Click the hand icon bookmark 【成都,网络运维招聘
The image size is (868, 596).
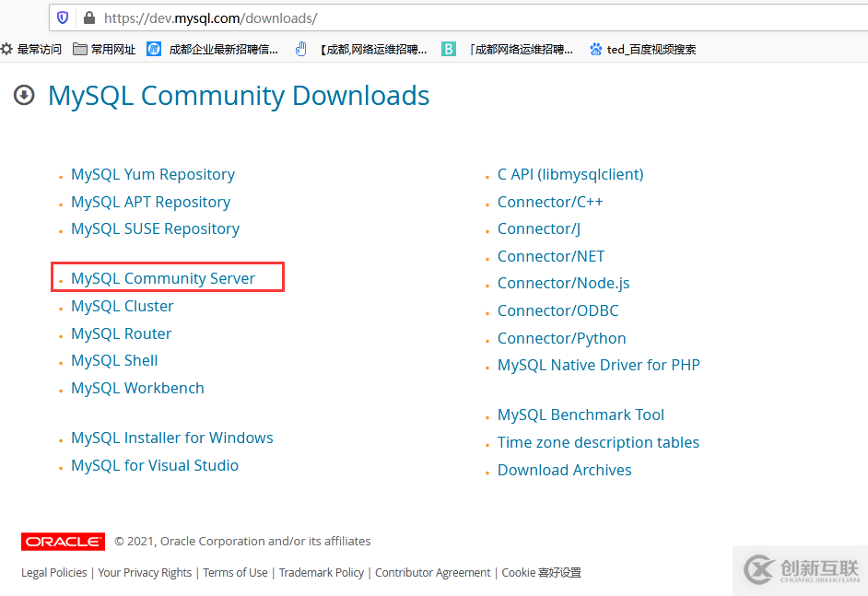[x=361, y=49]
